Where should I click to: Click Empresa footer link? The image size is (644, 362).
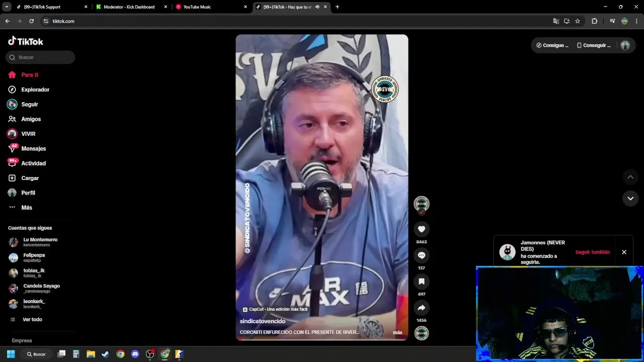22,340
